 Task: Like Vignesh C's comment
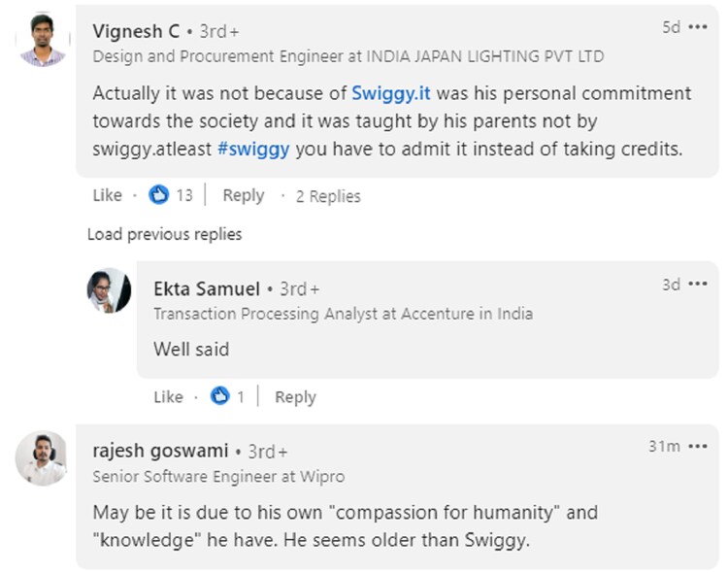(x=107, y=195)
